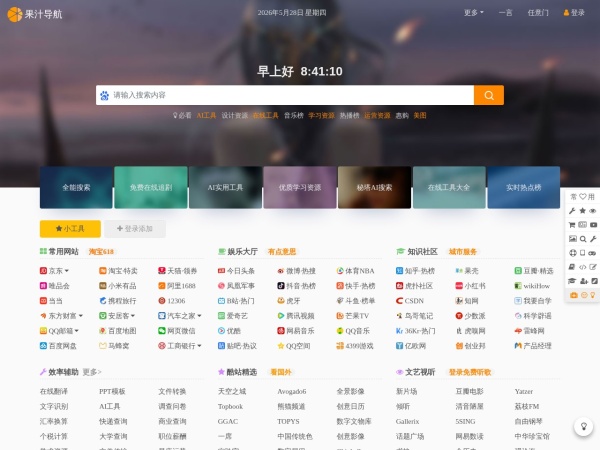Click the tablet icon in right sidebar
The image size is (600, 450).
(x=582, y=253)
